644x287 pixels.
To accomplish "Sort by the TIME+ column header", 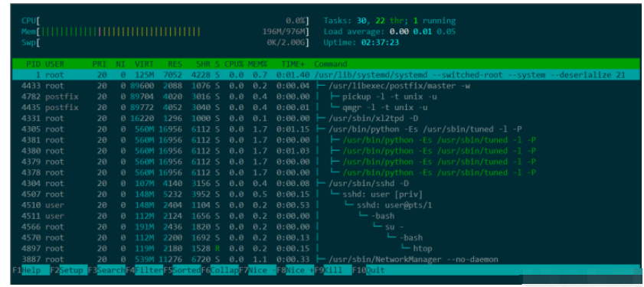I will (293, 64).
